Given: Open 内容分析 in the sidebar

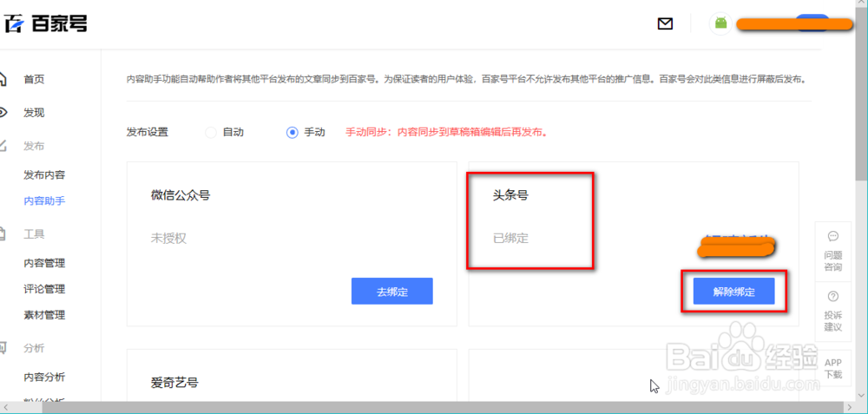Looking at the screenshot, I should tap(44, 378).
